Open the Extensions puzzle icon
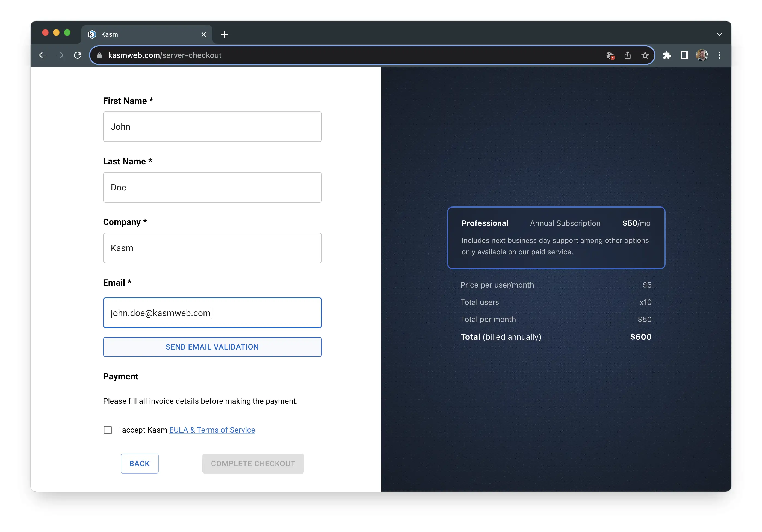Screen dimensions: 762x532 (667, 55)
